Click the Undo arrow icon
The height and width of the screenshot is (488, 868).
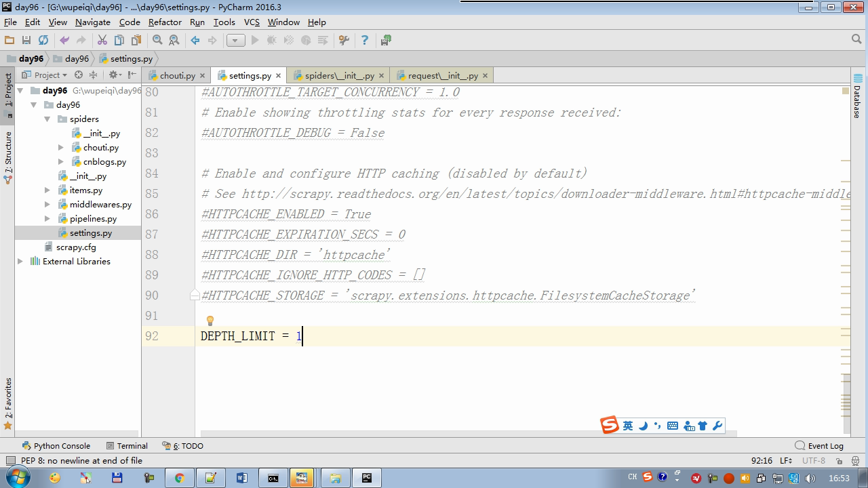point(64,40)
